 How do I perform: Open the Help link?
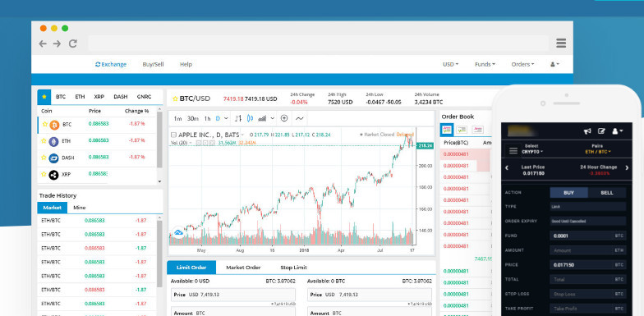186,64
